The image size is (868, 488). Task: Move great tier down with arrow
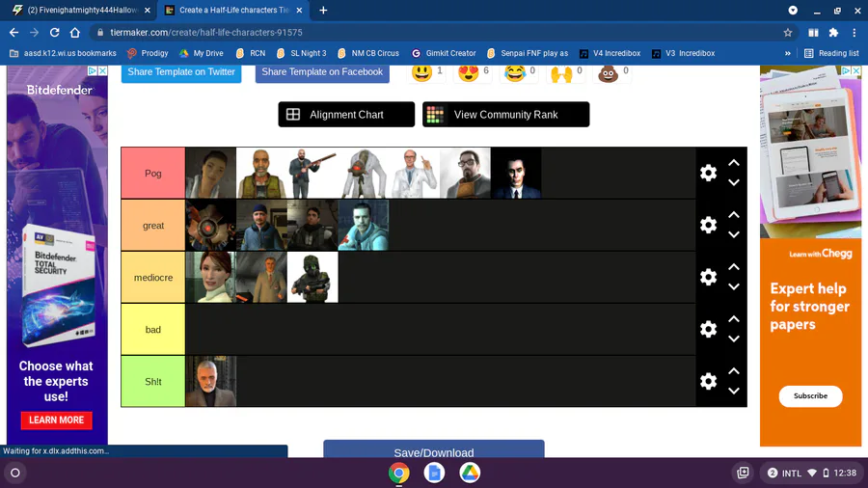734,234
